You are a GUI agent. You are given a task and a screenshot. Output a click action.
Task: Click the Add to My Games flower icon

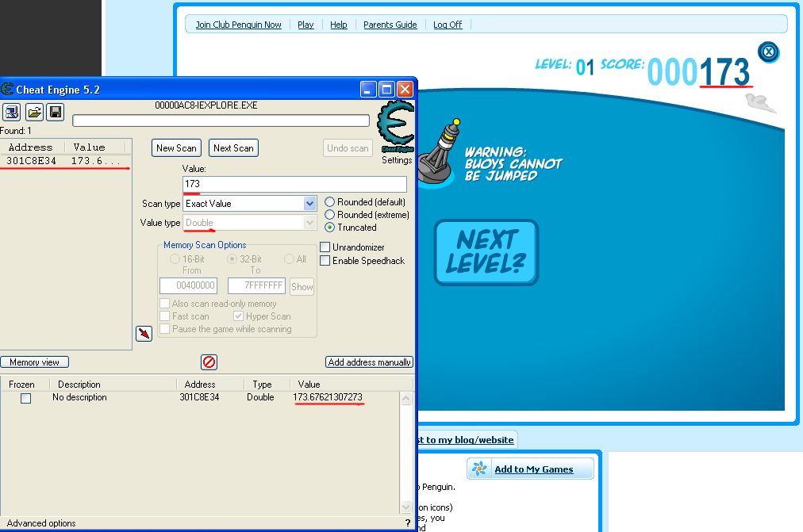pos(479,469)
